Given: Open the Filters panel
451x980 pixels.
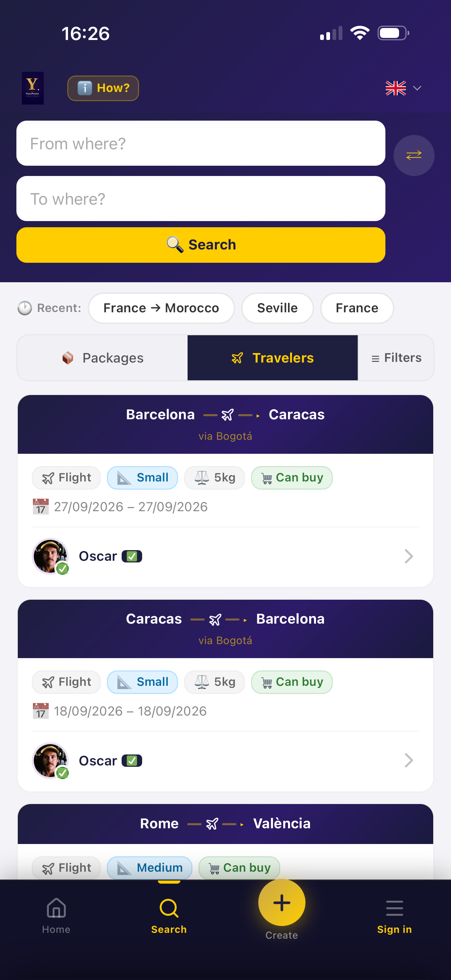Looking at the screenshot, I should [396, 358].
